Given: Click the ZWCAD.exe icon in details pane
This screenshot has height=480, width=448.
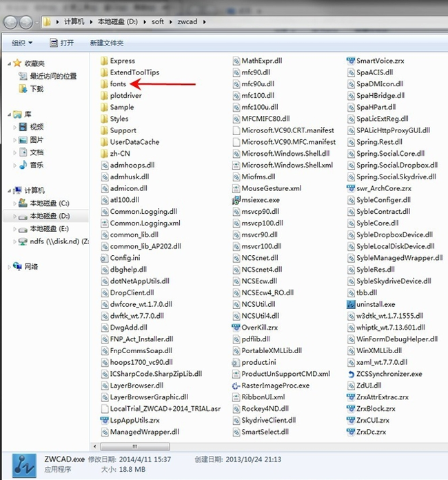Looking at the screenshot, I should [x=24, y=466].
